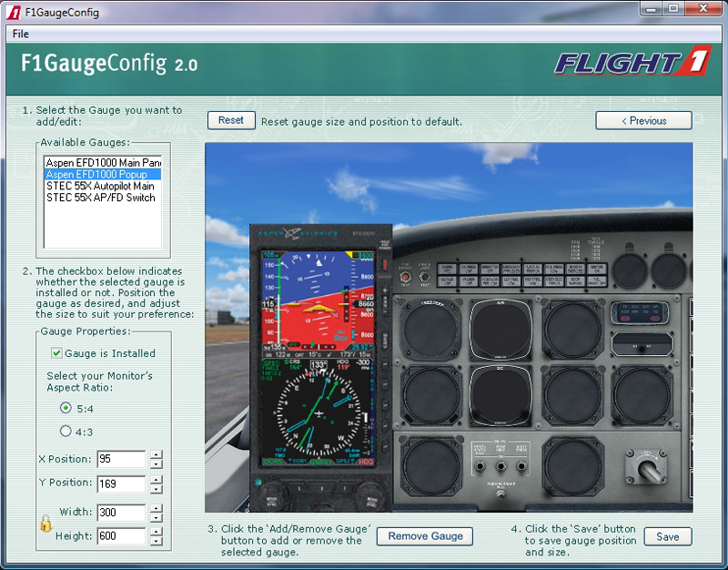Close the F1GaugeConfig window
The image size is (728, 570).
tap(703, 8)
